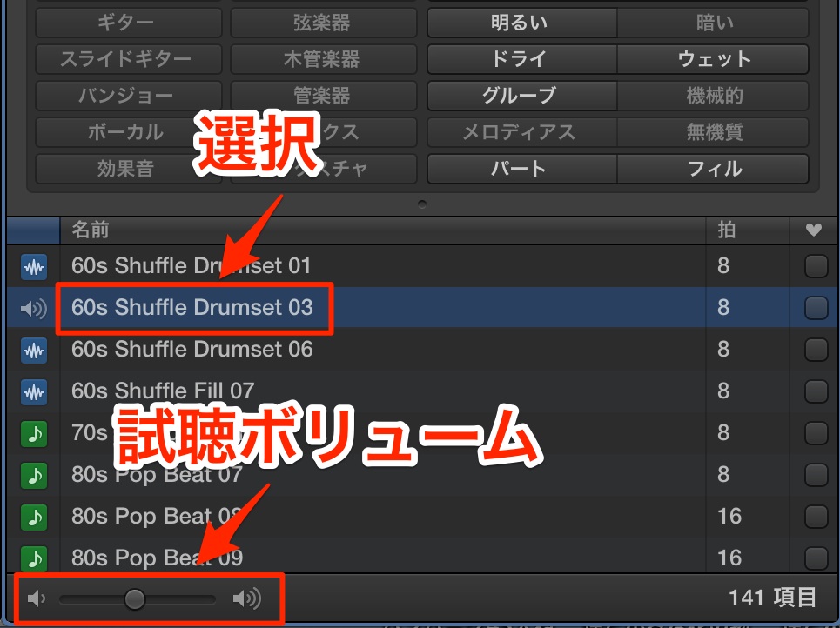Select the 弦楽器 filter button
This screenshot has width=840, height=628.
(324, 23)
